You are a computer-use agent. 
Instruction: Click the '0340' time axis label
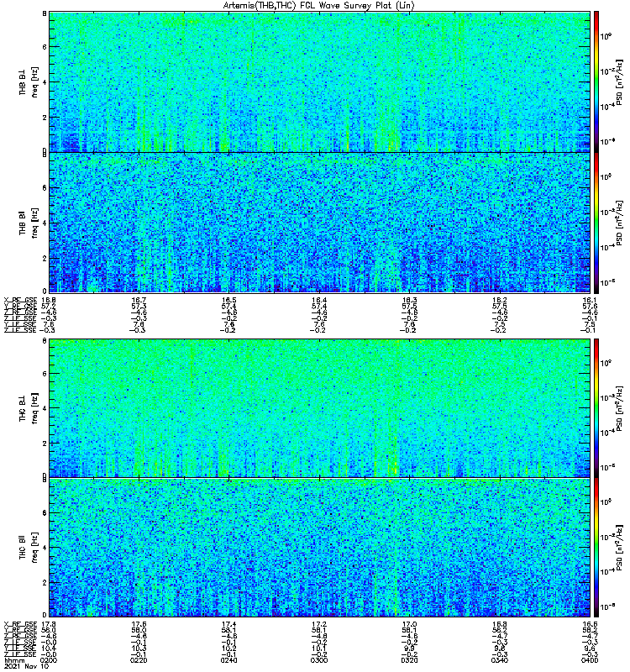500,660
